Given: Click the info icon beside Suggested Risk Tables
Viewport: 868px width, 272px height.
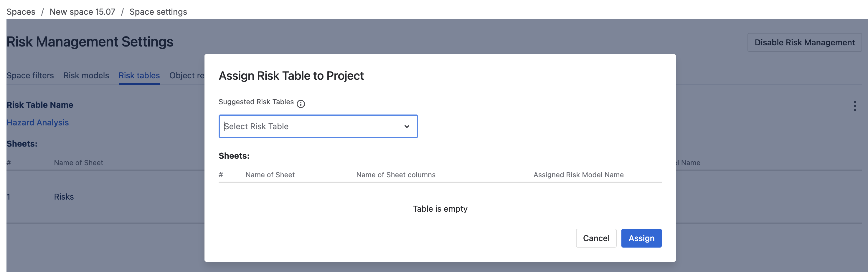Looking at the screenshot, I should 301,104.
